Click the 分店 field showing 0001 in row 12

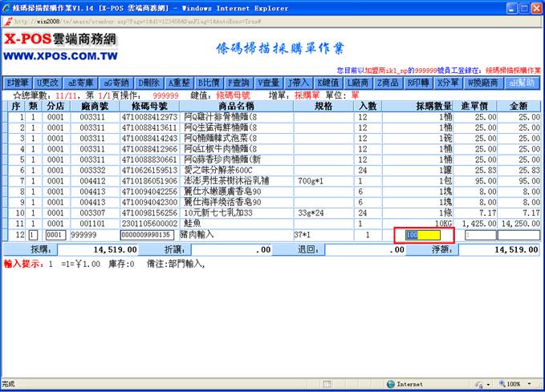pyautogui.click(x=55, y=235)
